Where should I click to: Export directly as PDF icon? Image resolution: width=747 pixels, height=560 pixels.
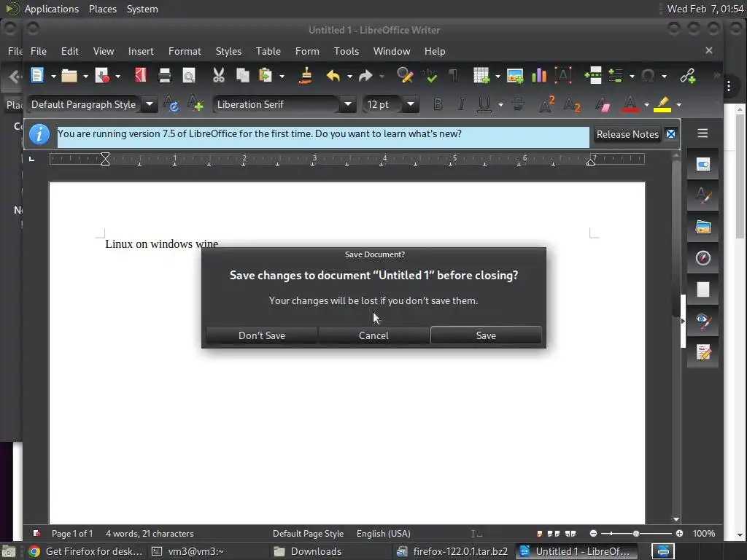click(141, 75)
